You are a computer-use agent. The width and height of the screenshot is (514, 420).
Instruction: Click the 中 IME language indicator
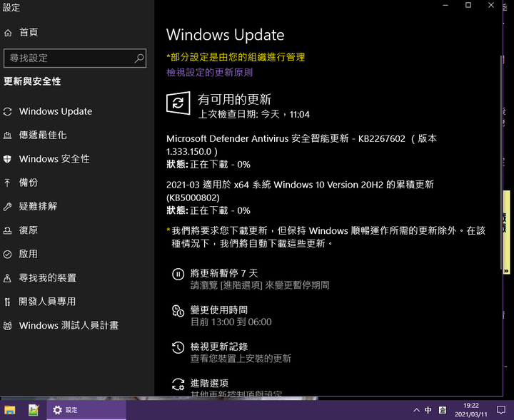pos(428,410)
